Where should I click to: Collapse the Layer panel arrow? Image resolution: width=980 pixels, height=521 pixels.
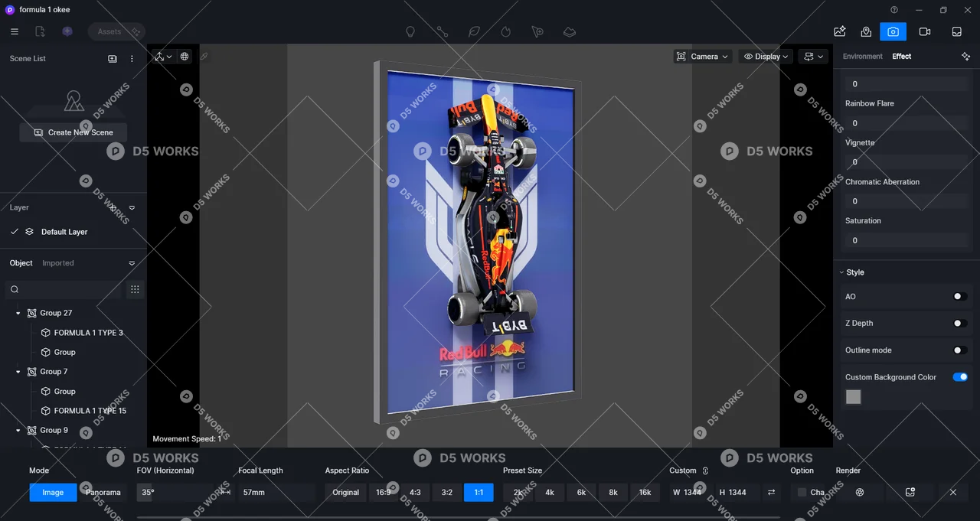132,207
